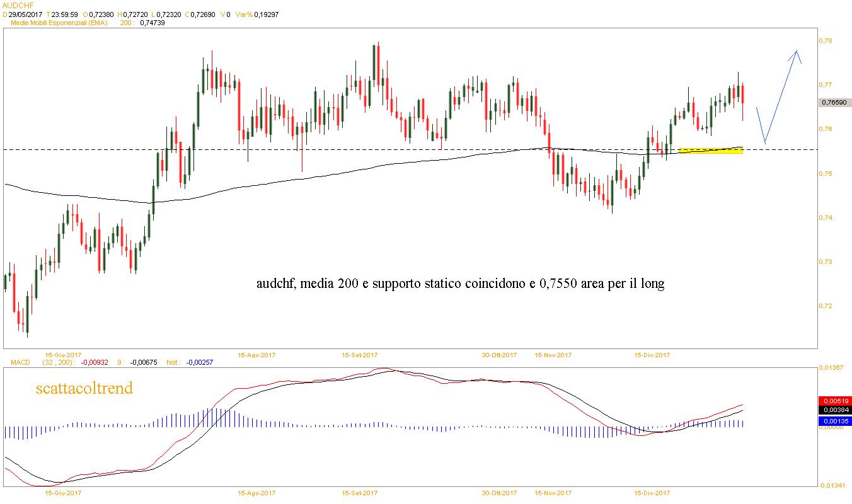Select the annotation text about media 200
The width and height of the screenshot is (852, 504).
tap(460, 284)
